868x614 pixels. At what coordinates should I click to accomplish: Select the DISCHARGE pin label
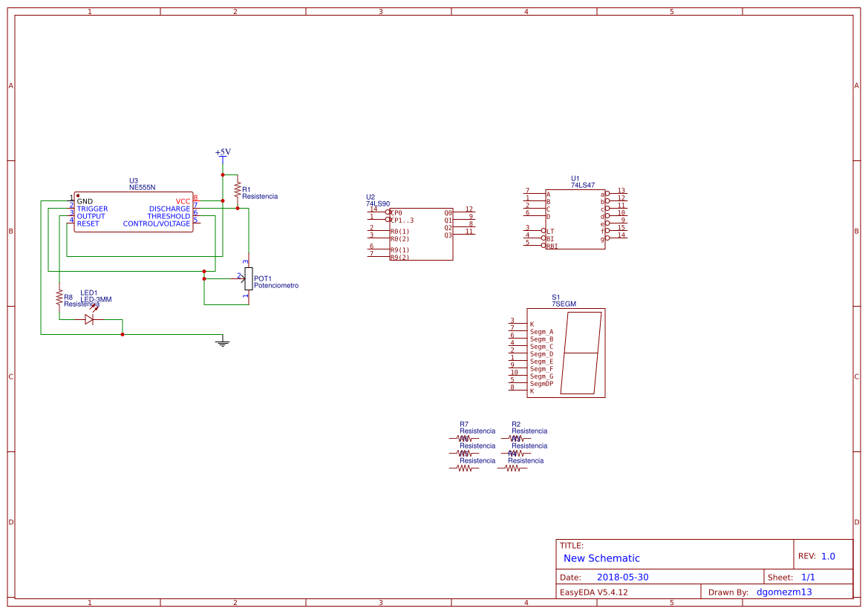pos(169,209)
